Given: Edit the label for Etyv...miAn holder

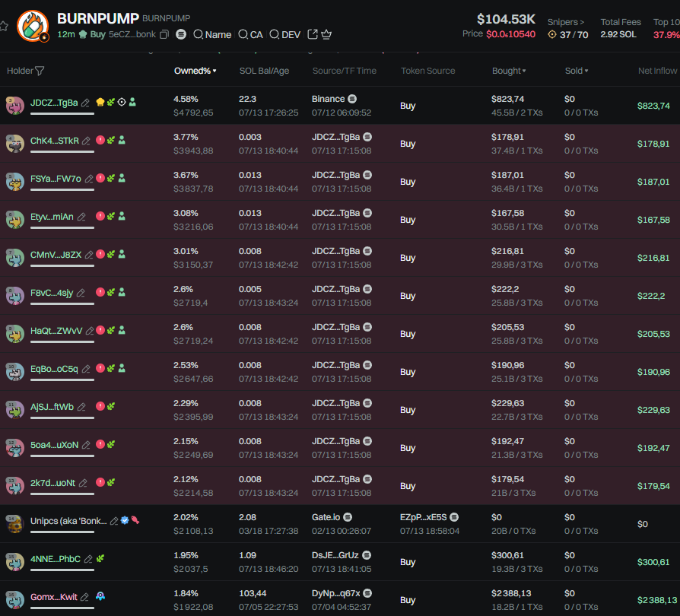Looking at the screenshot, I should point(81,217).
